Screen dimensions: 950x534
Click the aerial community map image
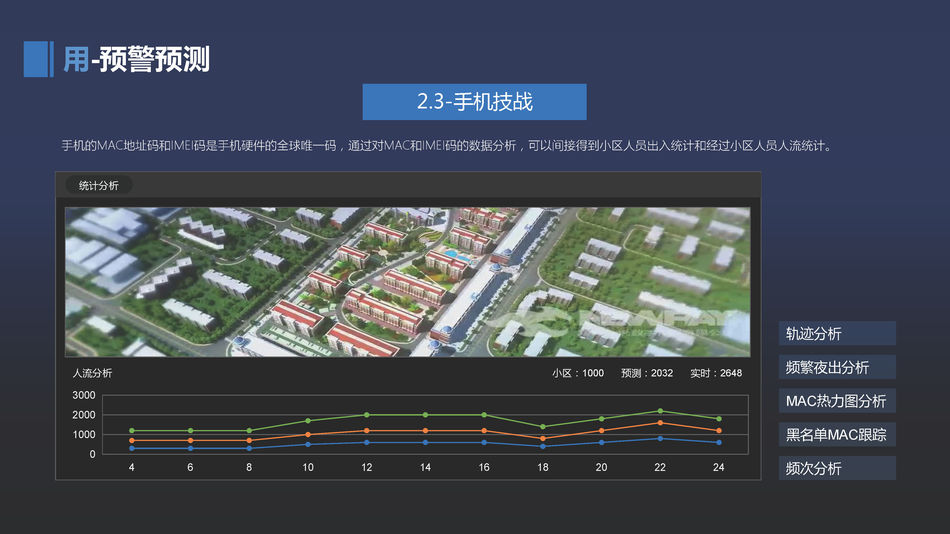click(x=407, y=282)
